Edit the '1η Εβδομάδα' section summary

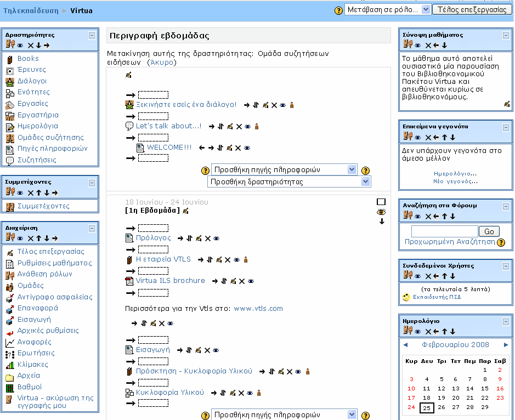[x=185, y=211]
